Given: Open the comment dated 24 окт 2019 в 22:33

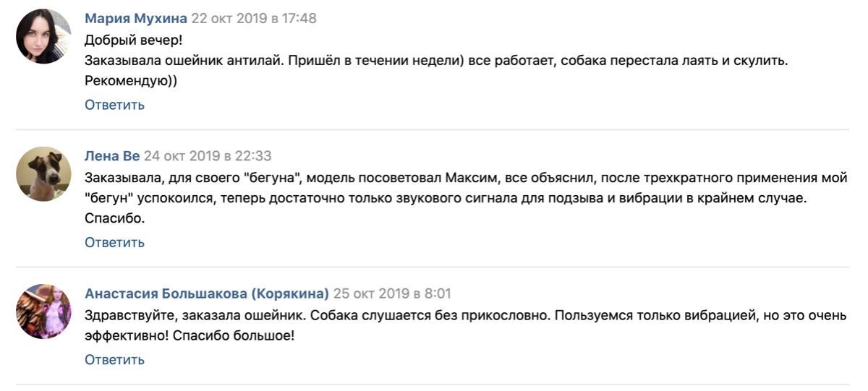Looking at the screenshot, I should point(208,155).
